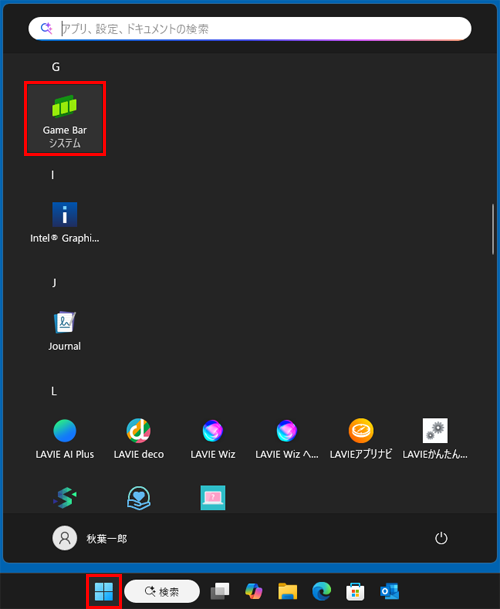Launch Intel Graphics app

coord(65,223)
